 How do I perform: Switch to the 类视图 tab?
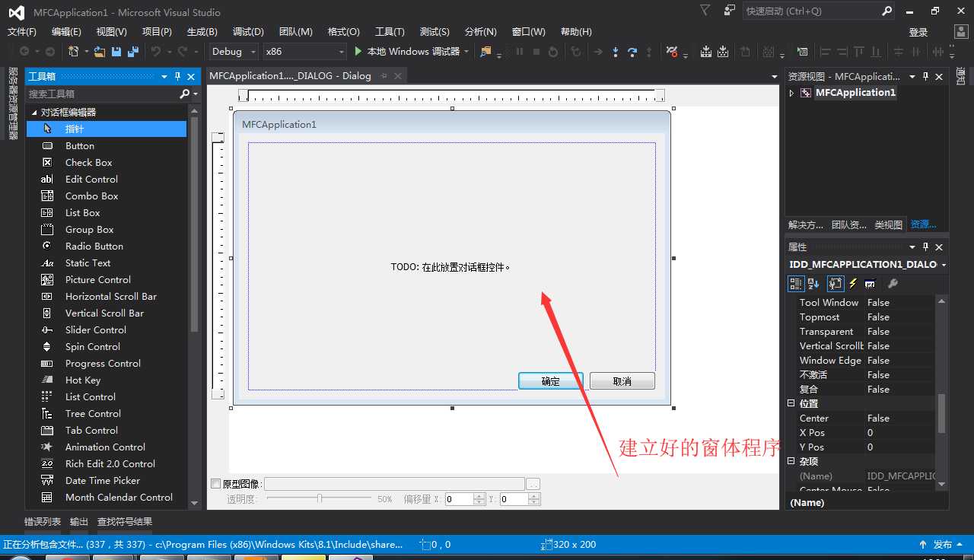[888, 225]
